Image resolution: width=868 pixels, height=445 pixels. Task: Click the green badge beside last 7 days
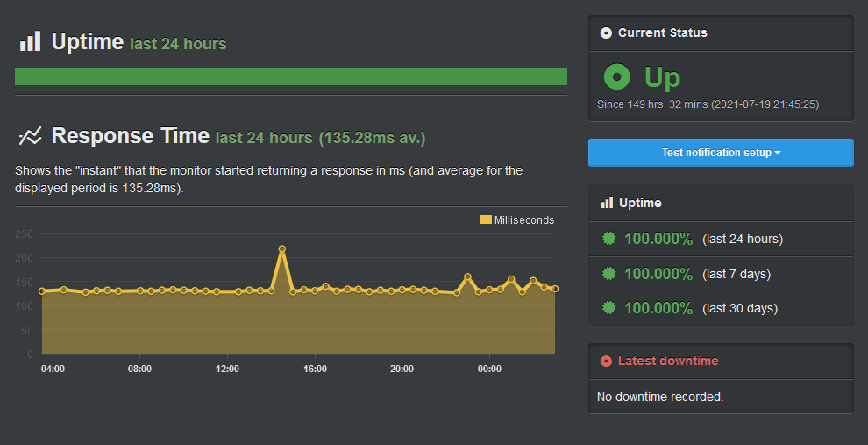pyautogui.click(x=609, y=273)
